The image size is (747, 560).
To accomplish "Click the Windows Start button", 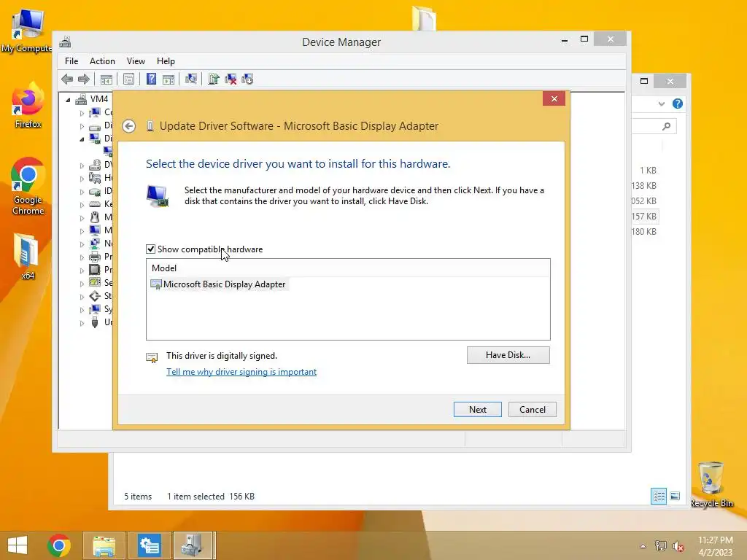I will 18,545.
